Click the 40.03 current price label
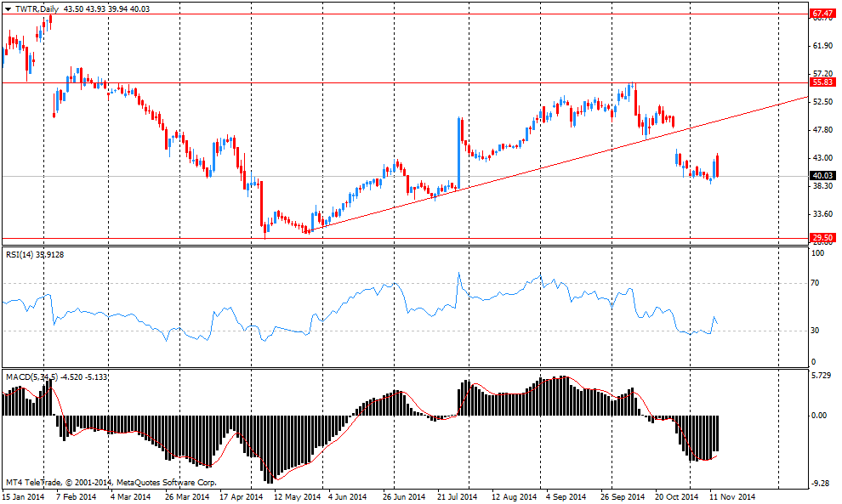This screenshot has height=504, width=842. coord(822,176)
